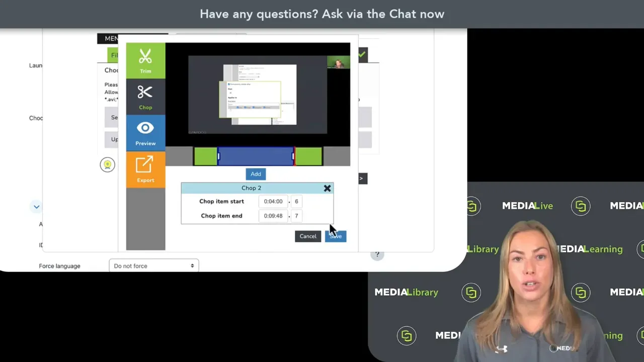Click the Add chop button
Viewport: 644px width, 362px height.
pos(256,174)
